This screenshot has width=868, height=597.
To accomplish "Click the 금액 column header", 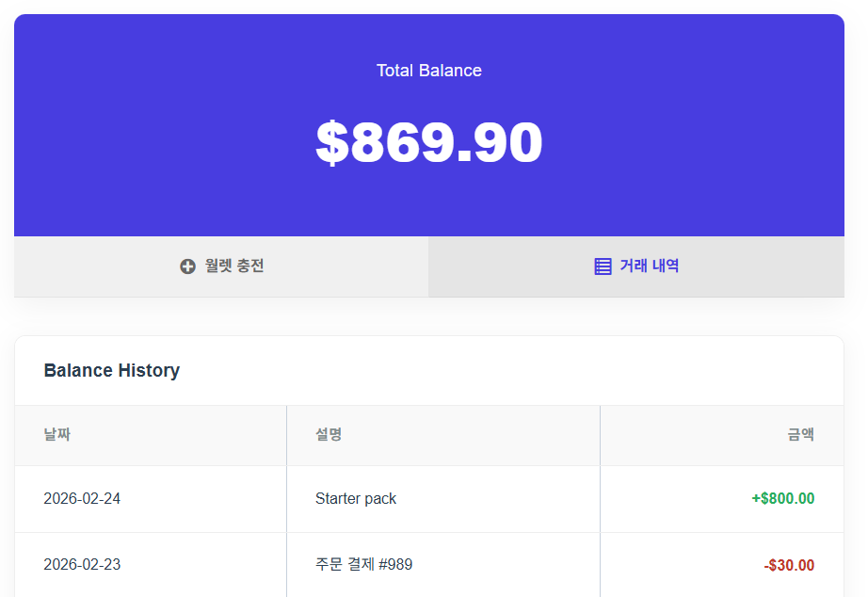I will point(801,434).
